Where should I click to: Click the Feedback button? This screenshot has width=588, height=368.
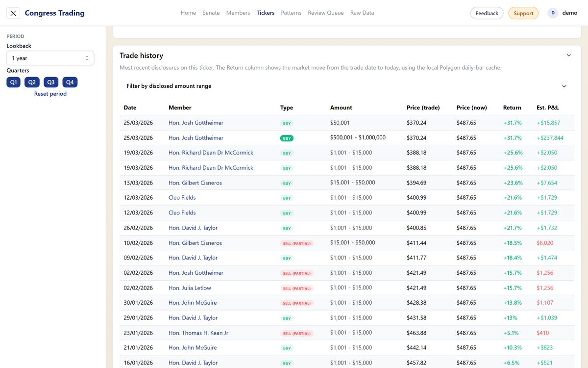click(x=487, y=13)
